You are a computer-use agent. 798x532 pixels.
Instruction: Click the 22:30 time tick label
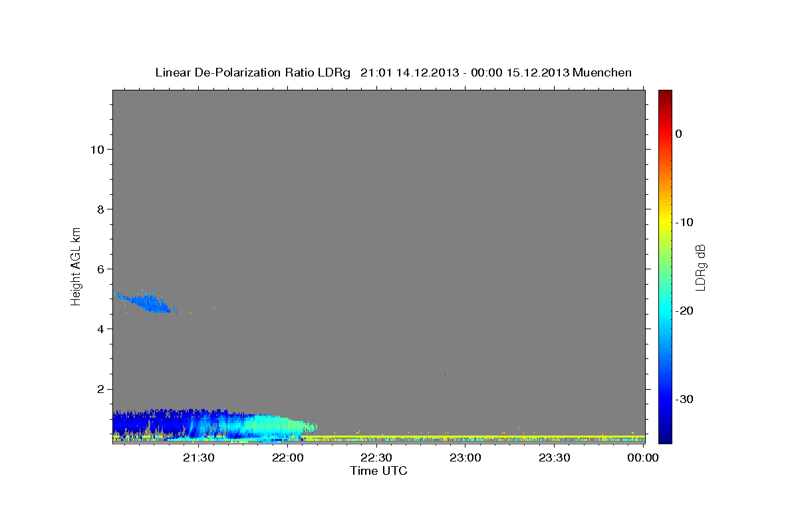[x=376, y=458]
